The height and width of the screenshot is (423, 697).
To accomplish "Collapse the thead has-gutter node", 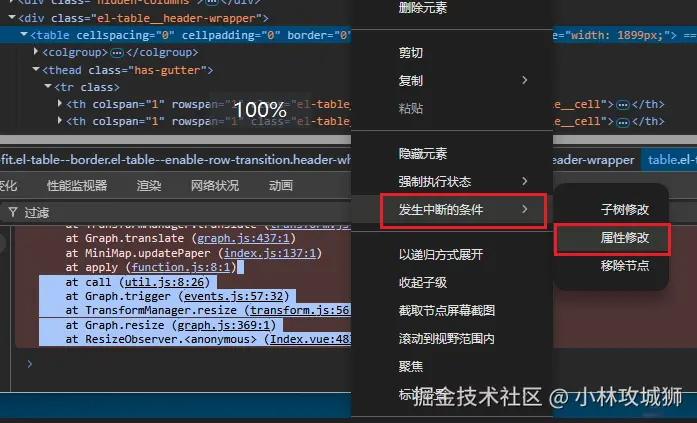I will [x=36, y=69].
